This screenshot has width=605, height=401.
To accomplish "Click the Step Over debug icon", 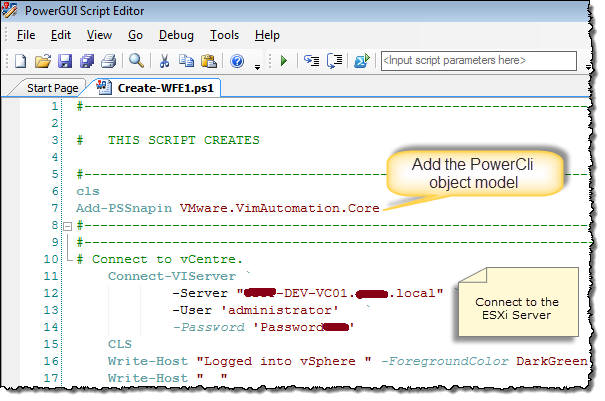I will click(x=335, y=61).
